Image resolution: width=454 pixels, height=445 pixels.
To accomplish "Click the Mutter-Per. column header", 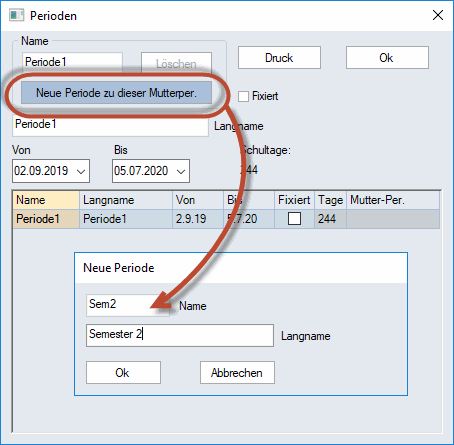I will [x=393, y=200].
